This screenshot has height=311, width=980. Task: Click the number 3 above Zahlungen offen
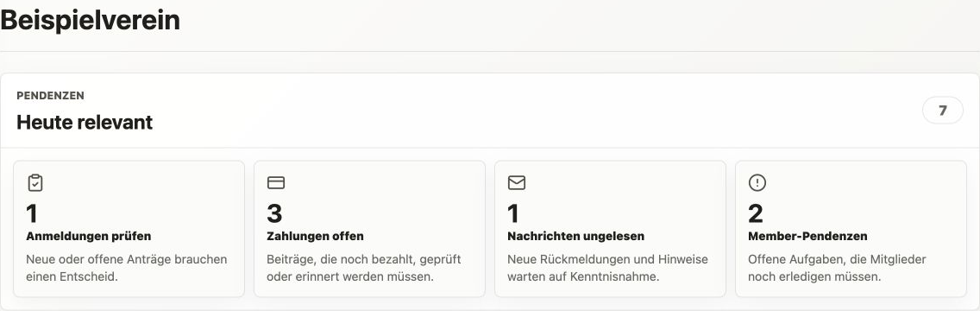click(x=274, y=214)
